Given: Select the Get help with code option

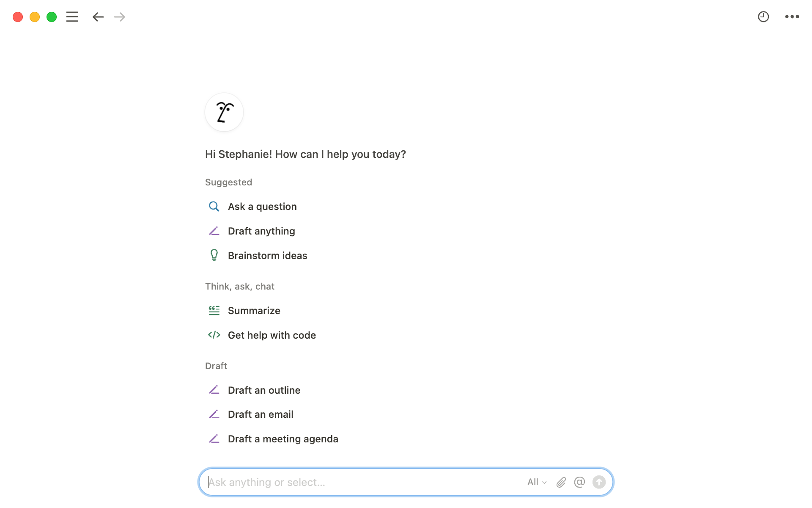Looking at the screenshot, I should [x=272, y=335].
